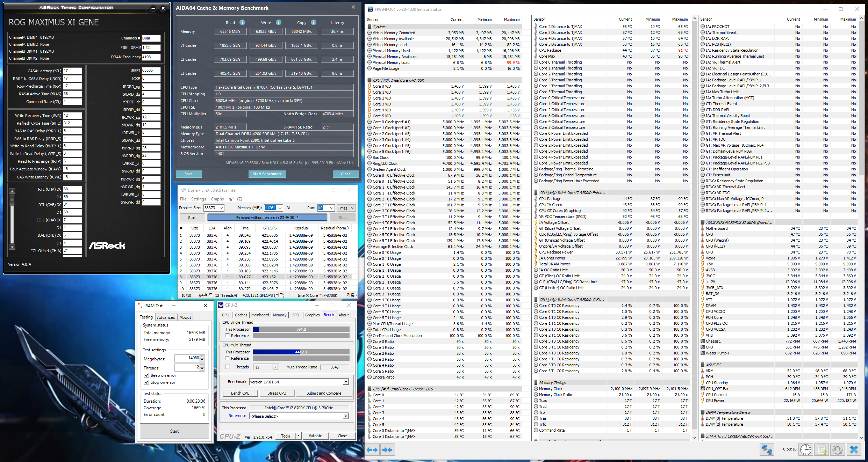868x462 pixels.
Task: Switch to CPU-Z Memory tab
Action: pyautogui.click(x=279, y=315)
